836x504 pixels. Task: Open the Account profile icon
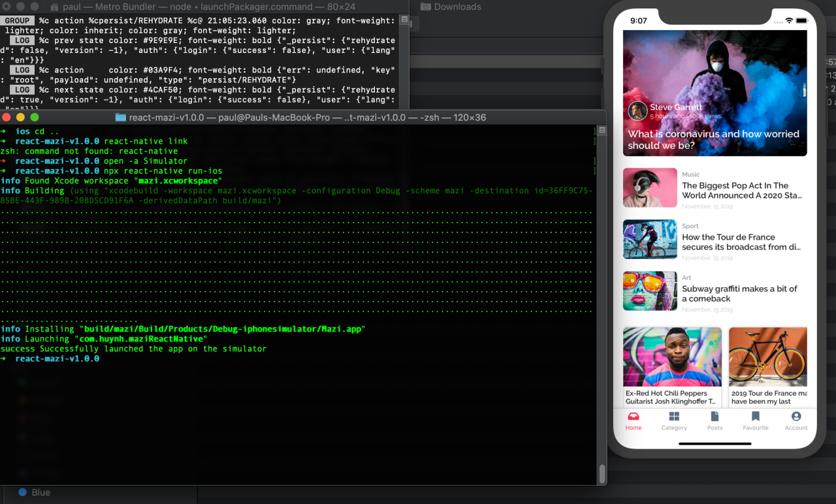[x=796, y=417]
